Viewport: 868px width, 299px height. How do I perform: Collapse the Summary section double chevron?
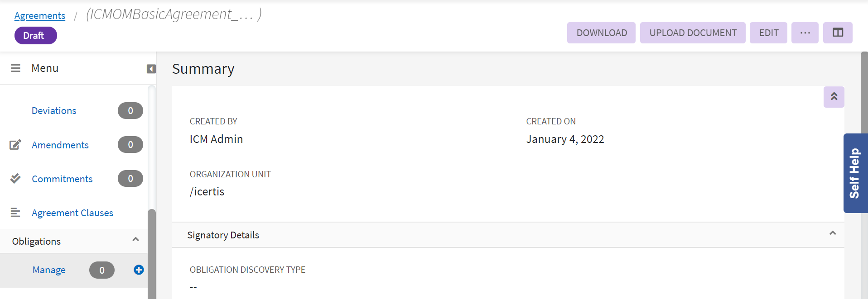[834, 97]
